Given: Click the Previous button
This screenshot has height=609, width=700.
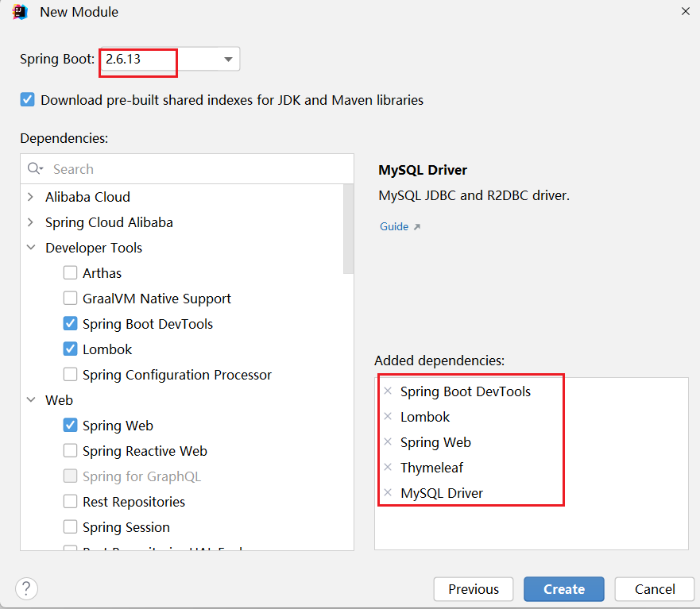Looking at the screenshot, I should [x=474, y=589].
